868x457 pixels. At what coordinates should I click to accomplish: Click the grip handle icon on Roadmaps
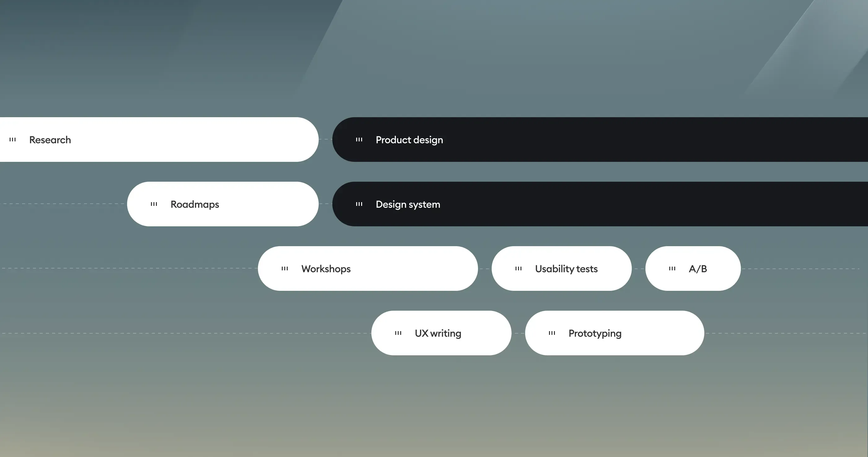(154, 204)
